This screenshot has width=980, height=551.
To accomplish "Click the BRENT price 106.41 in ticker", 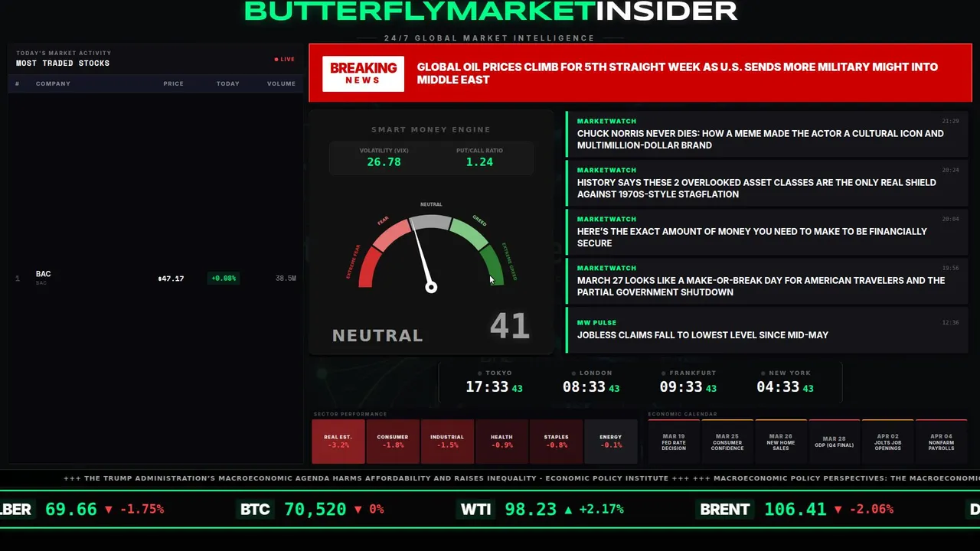I will point(795,509).
